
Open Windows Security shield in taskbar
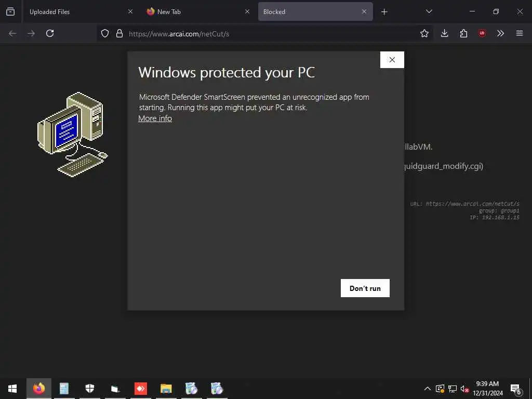click(89, 389)
